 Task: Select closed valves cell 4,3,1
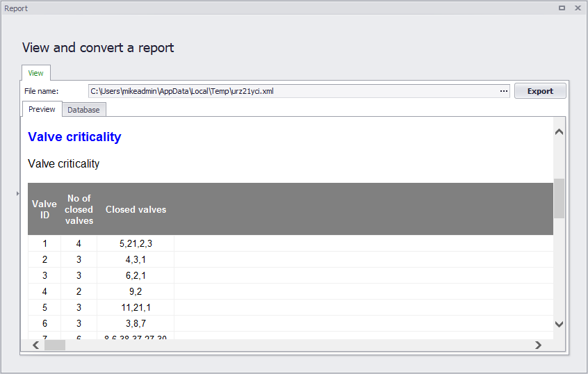click(136, 259)
